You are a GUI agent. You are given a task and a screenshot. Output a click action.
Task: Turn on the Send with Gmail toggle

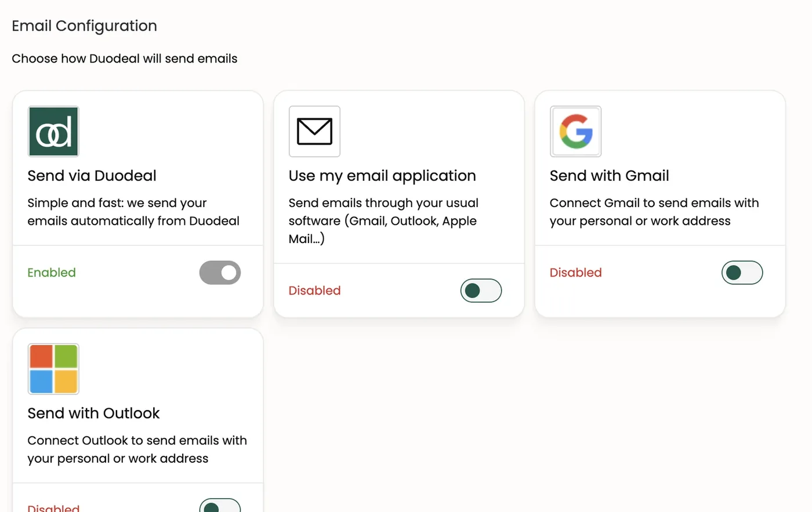coord(742,273)
